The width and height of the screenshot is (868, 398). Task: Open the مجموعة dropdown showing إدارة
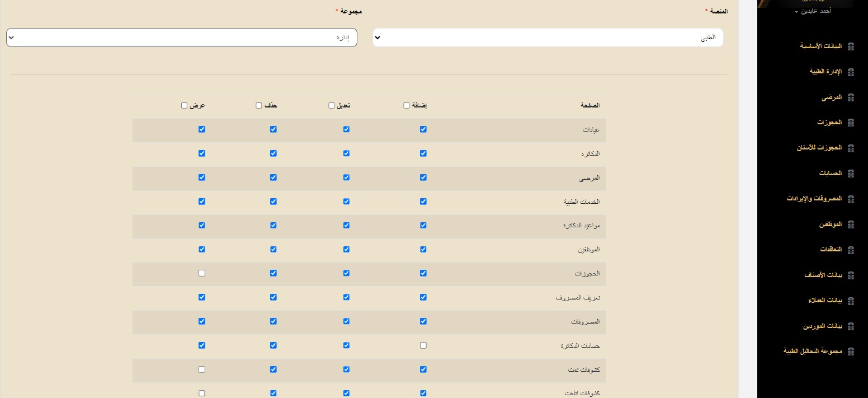tap(182, 38)
